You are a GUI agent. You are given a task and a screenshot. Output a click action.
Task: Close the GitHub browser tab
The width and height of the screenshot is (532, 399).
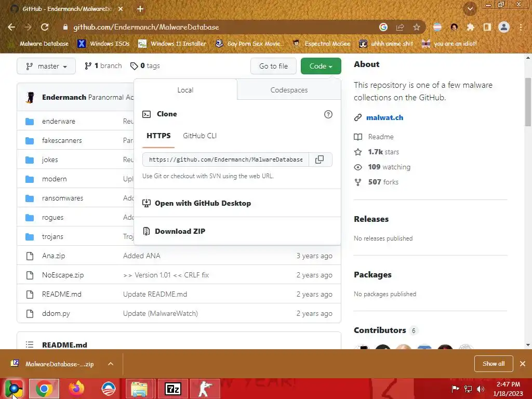click(x=121, y=9)
